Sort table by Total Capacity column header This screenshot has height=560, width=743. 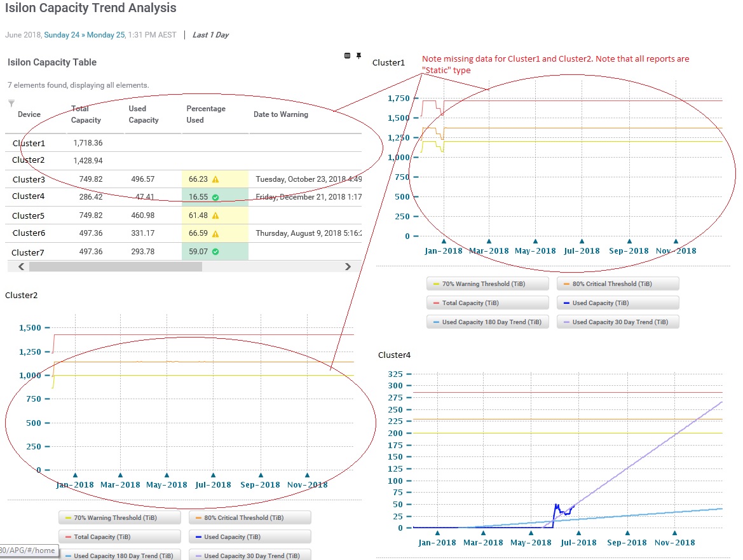click(86, 114)
